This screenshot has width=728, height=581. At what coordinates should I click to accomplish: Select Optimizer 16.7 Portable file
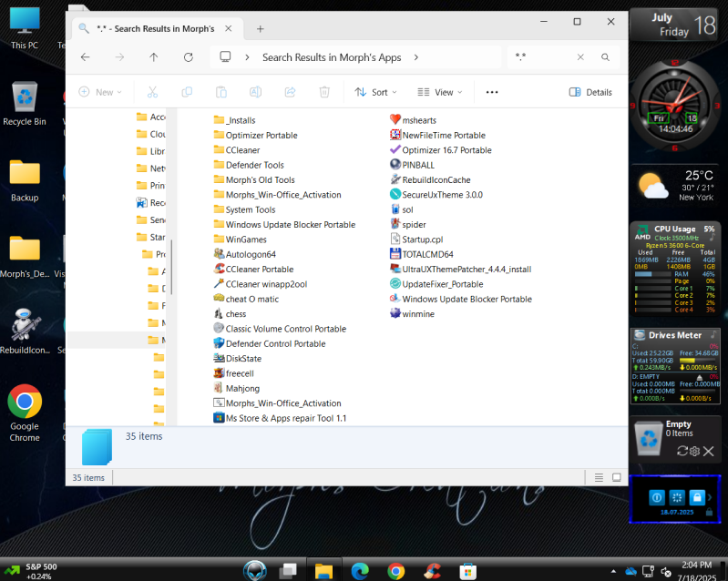pyautogui.click(x=441, y=150)
